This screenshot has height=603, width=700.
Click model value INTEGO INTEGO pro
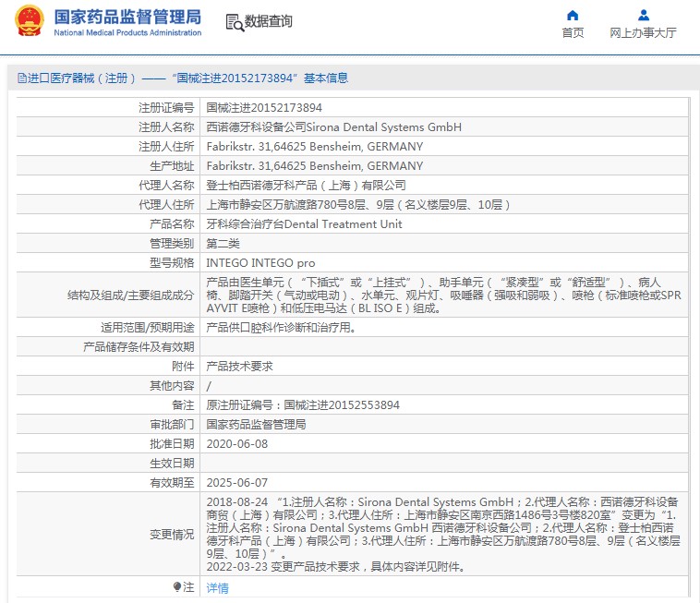click(260, 263)
